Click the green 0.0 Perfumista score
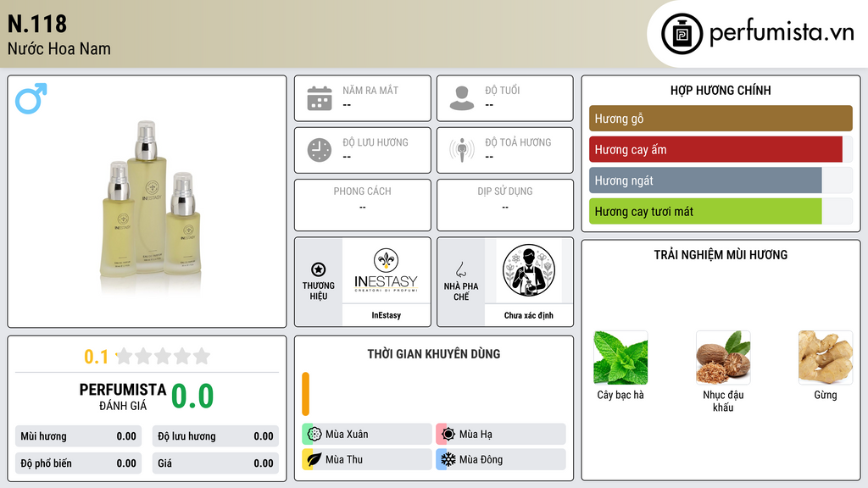Image resolution: width=868 pixels, height=488 pixels. 192,396
